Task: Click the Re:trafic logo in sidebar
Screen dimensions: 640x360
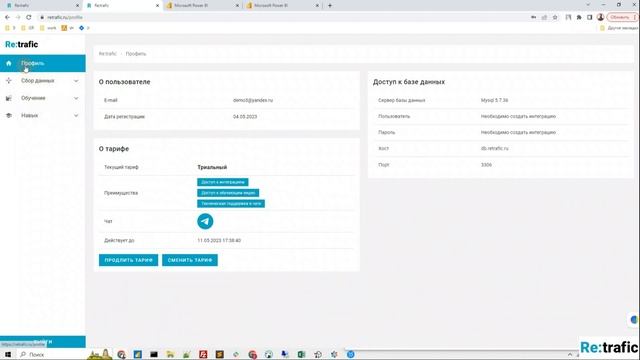Action: [x=22, y=44]
